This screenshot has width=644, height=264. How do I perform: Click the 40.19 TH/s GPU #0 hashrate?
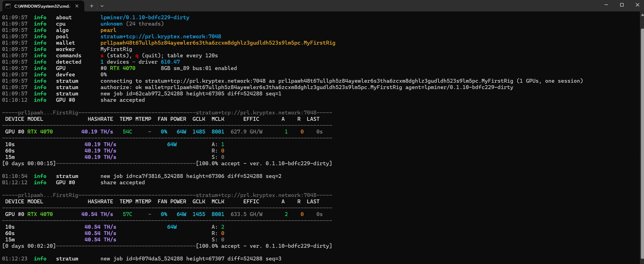[x=97, y=132]
